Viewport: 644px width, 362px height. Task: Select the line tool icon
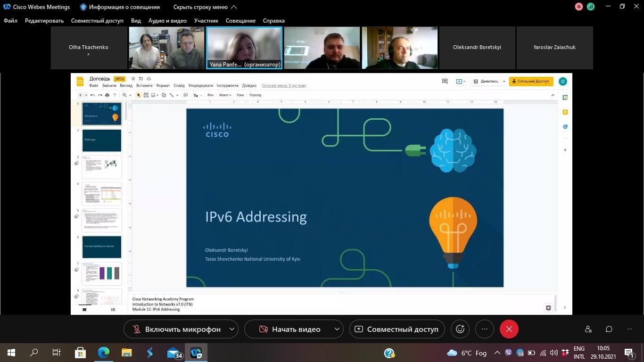tap(172, 95)
